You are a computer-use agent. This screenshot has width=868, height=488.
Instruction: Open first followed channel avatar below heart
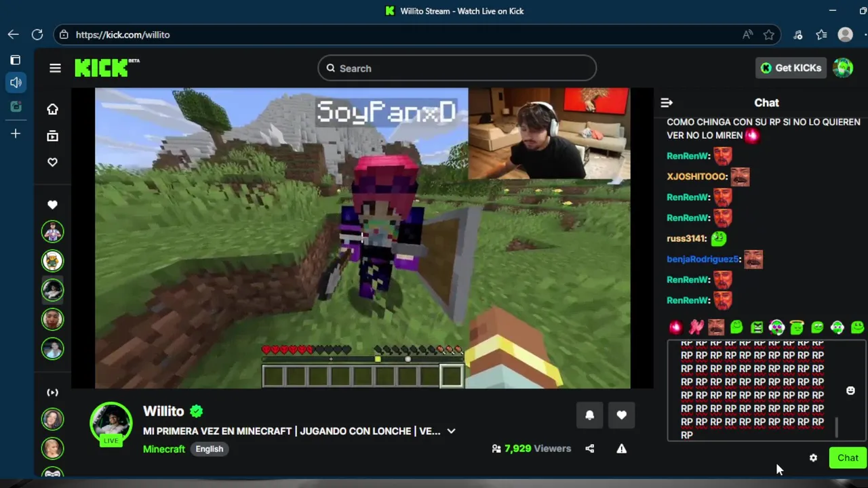click(52, 232)
